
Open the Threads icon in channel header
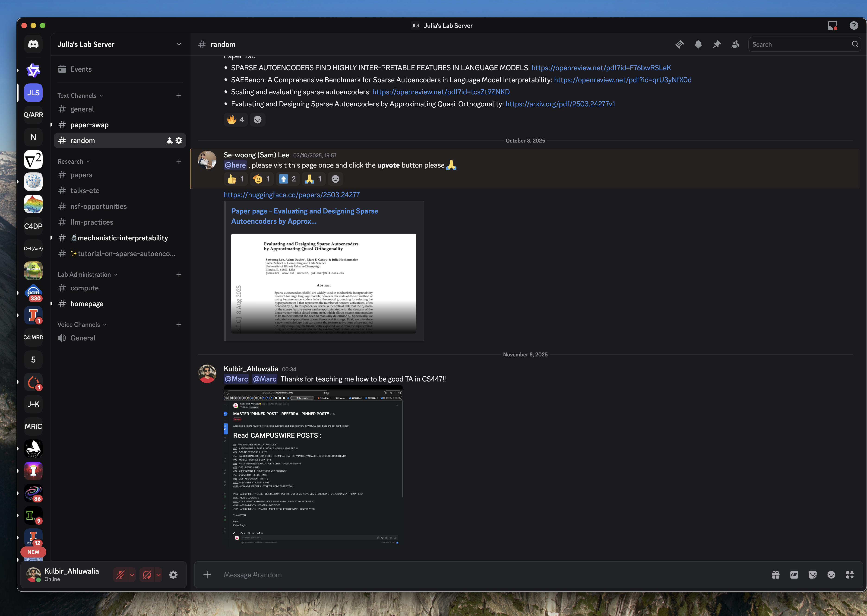click(680, 44)
